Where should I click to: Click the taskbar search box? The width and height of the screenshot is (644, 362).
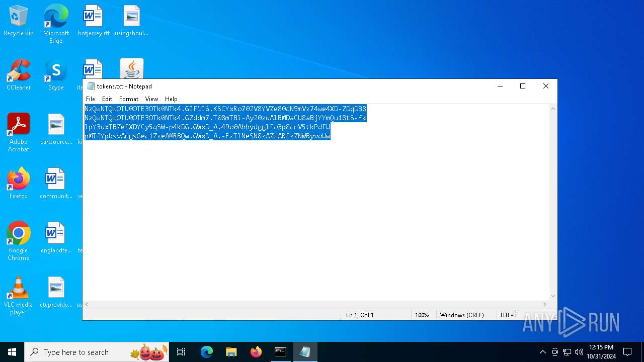click(97, 352)
